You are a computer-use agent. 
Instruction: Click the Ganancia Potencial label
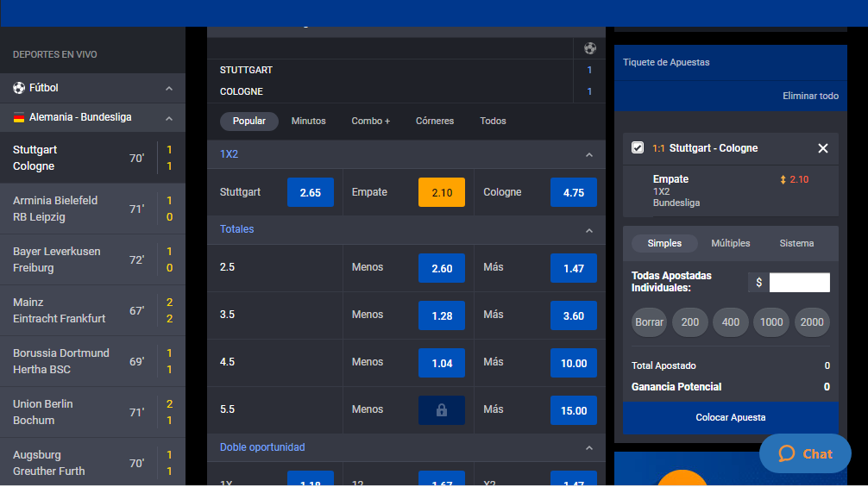point(676,387)
